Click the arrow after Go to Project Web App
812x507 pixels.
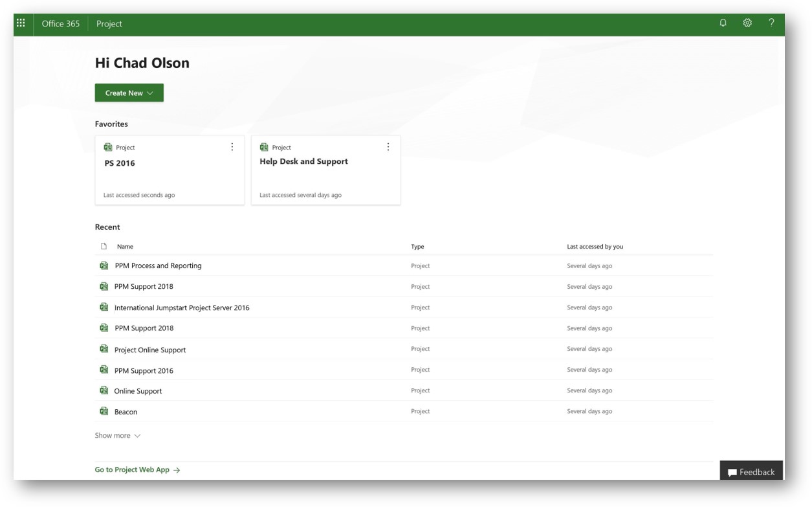point(177,470)
